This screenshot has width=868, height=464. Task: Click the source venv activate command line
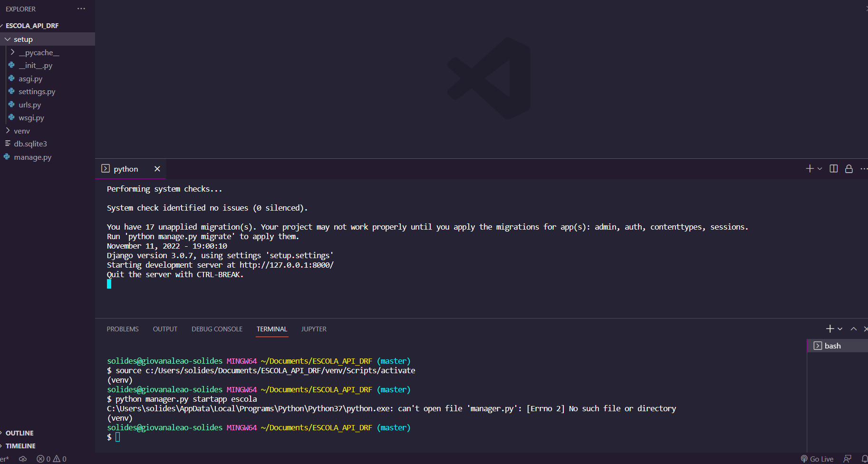[261, 370]
